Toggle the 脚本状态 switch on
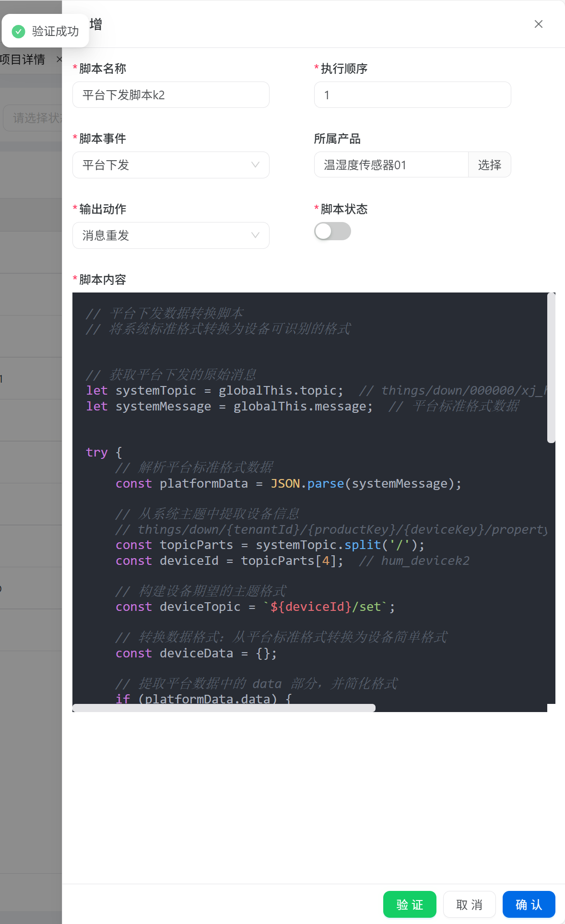This screenshot has width=565, height=924. 332,232
